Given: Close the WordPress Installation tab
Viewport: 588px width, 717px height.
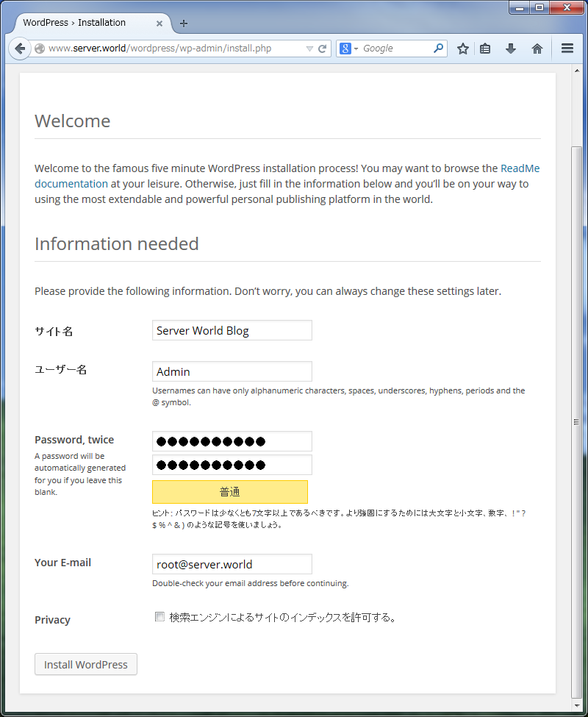Looking at the screenshot, I should pyautogui.click(x=159, y=24).
